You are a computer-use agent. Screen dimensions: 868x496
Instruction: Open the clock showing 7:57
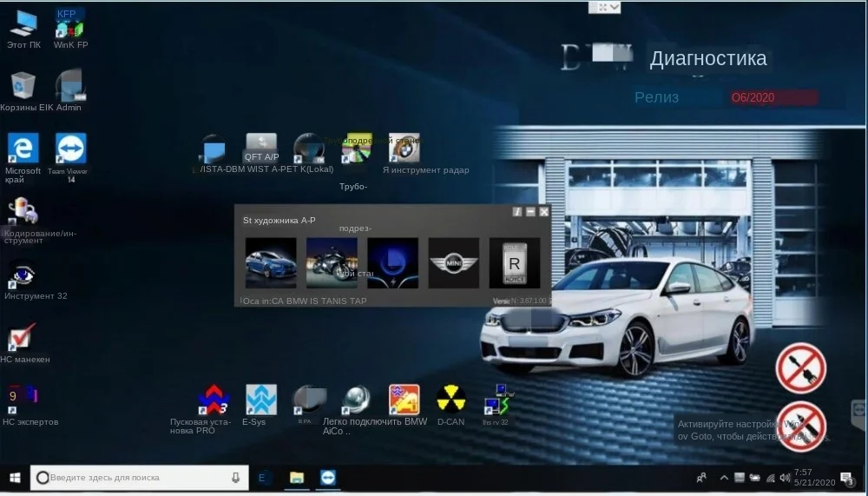[x=814, y=477]
